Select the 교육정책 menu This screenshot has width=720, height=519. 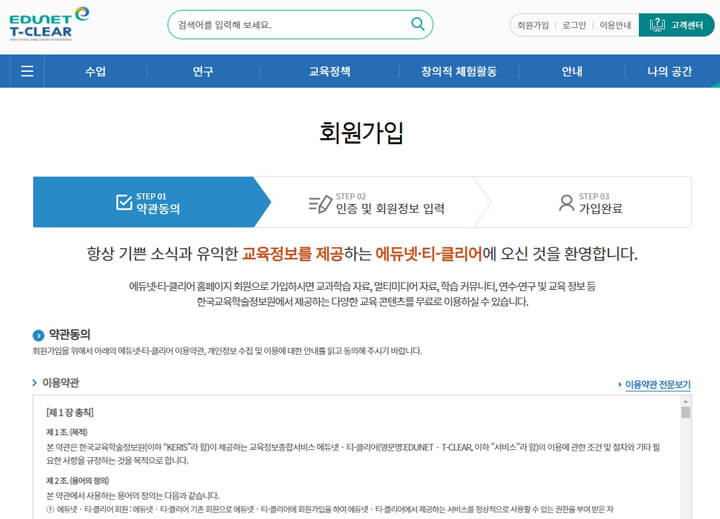pos(329,71)
